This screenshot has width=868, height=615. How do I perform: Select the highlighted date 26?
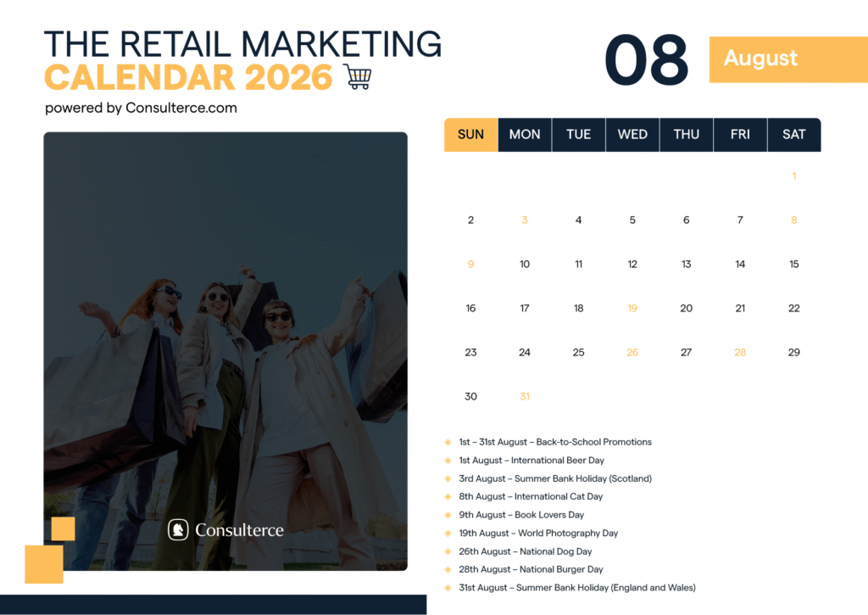click(632, 351)
